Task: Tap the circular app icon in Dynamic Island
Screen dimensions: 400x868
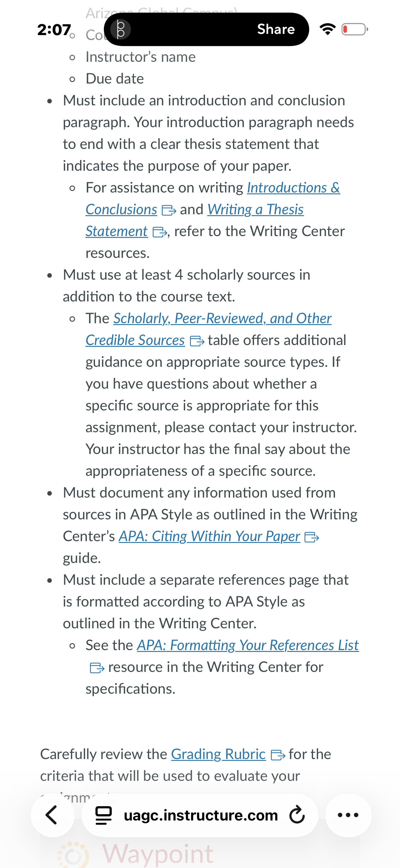Action: click(x=121, y=29)
